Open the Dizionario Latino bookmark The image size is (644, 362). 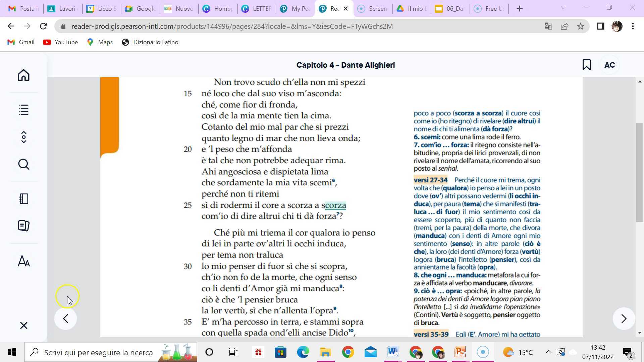pyautogui.click(x=150, y=42)
